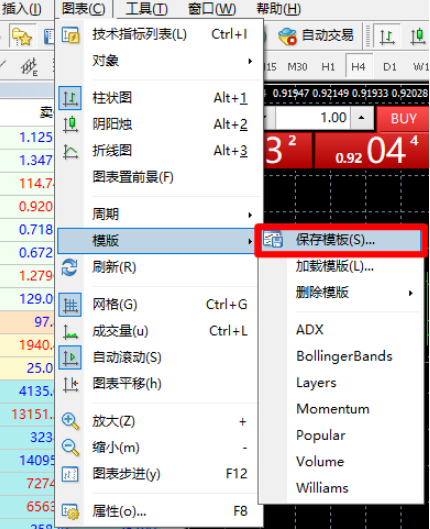Viewport: 430px width, 529px height.
Task: Open the chart properties icon
Action: click(70, 511)
